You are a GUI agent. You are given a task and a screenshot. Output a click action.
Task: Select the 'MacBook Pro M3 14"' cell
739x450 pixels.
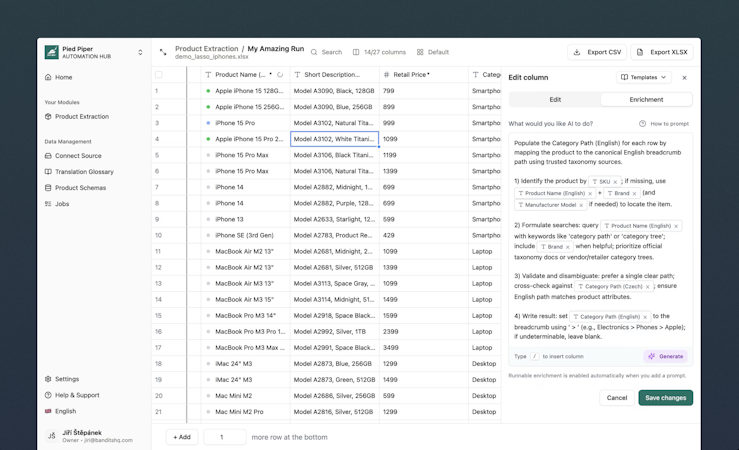(245, 315)
